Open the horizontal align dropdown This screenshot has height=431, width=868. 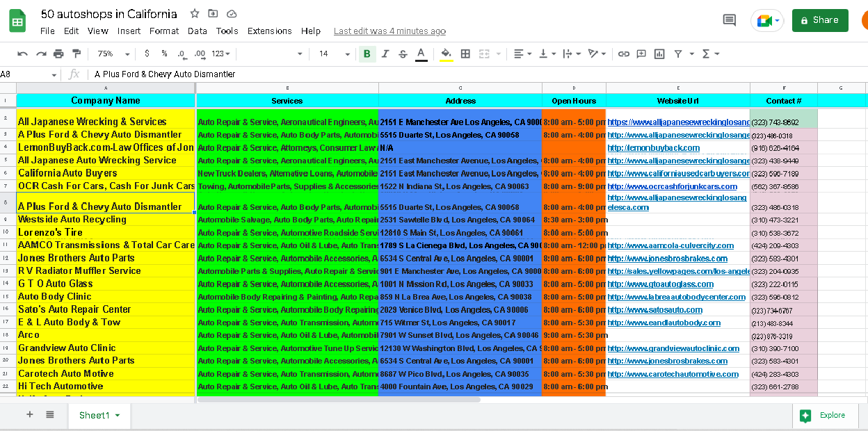522,54
